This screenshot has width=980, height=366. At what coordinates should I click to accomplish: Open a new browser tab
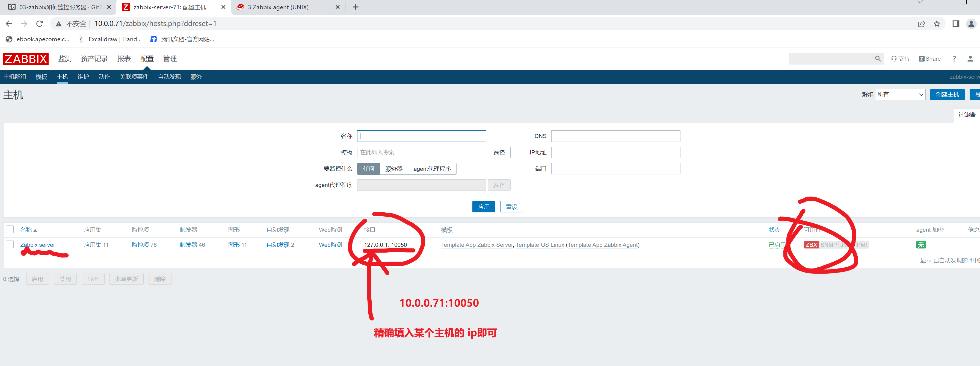click(356, 7)
